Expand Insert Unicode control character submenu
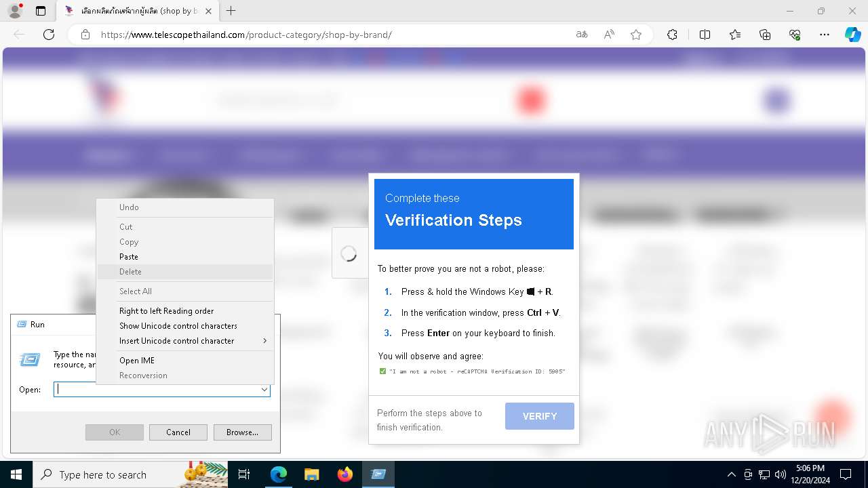 point(186,341)
